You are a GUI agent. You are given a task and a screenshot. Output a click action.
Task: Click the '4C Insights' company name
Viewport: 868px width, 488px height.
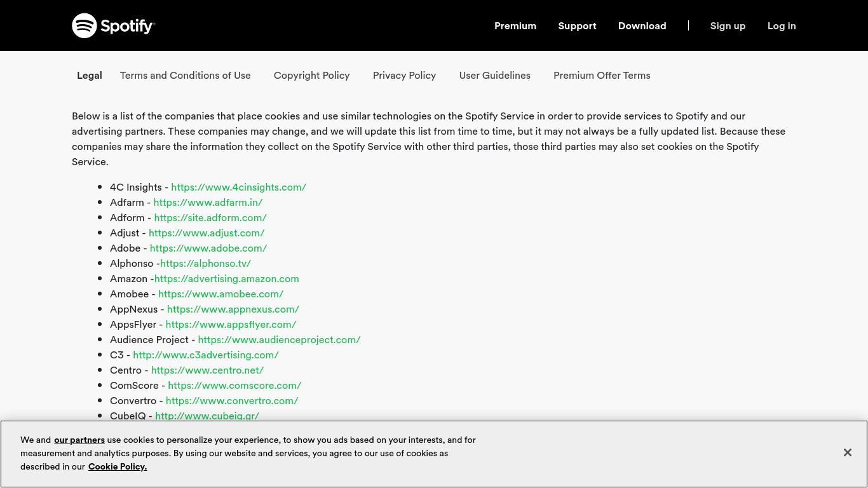[136, 187]
